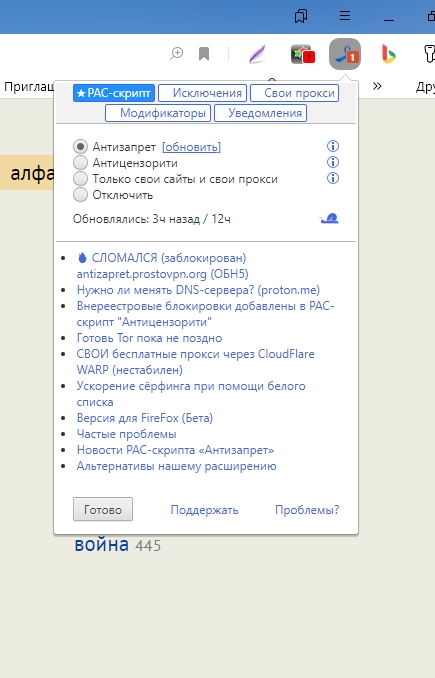Click the [обновить] link
The height and width of the screenshot is (678, 435).
[192, 147]
